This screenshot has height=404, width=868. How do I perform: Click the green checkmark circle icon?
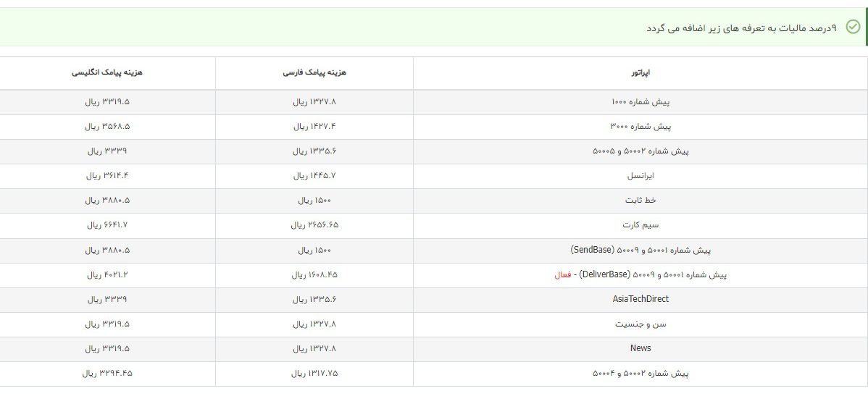853,28
